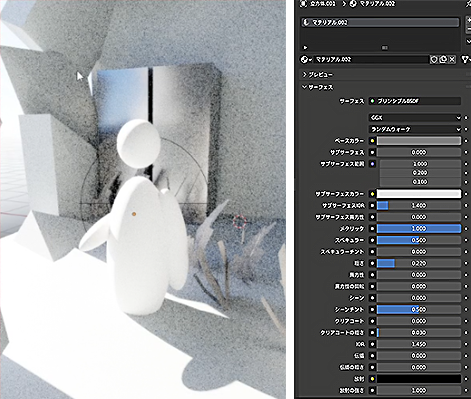Toggle the animate dot right of ベースカラー
471x399 pixels.
[466, 141]
